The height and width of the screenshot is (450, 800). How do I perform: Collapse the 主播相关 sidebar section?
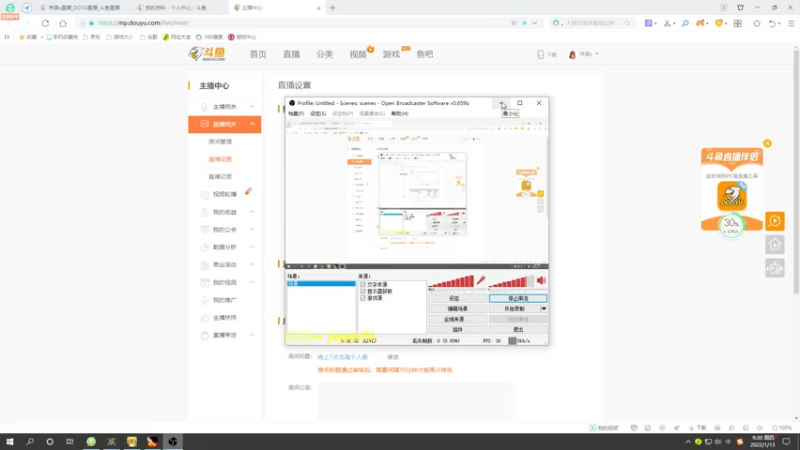pyautogui.click(x=252, y=107)
